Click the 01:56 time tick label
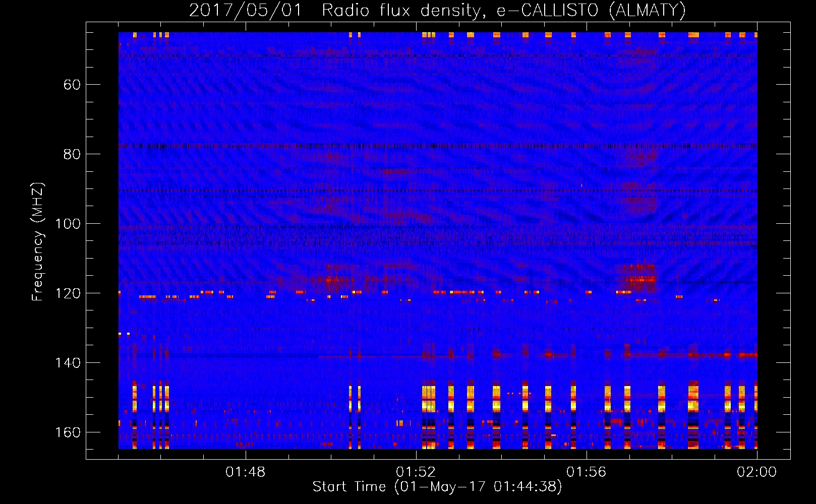The height and width of the screenshot is (504, 816). coord(587,472)
